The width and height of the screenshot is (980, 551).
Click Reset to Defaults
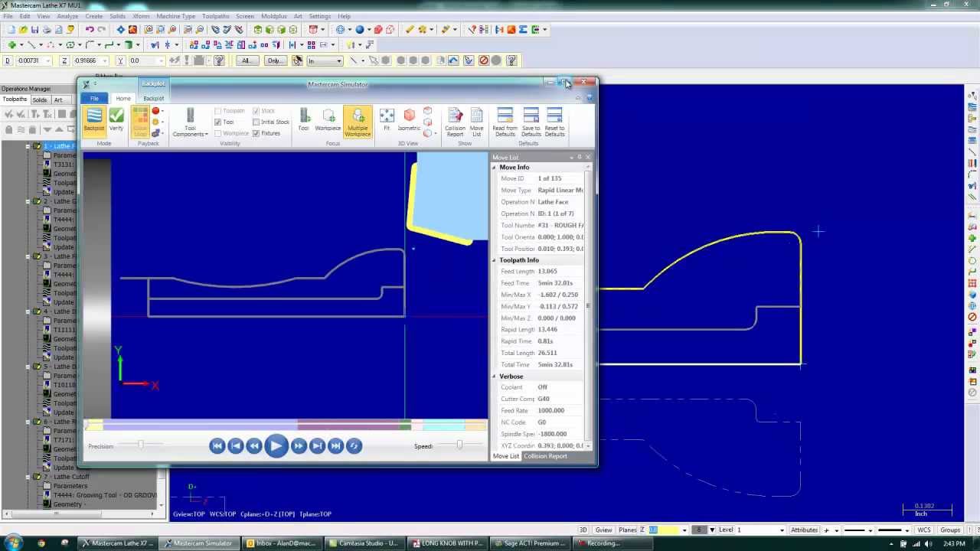[554, 122]
